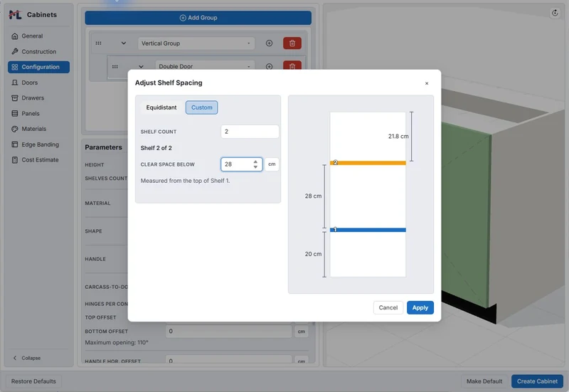Image resolution: width=569 pixels, height=392 pixels.
Task: Select Custom spacing mode
Action: click(x=202, y=107)
